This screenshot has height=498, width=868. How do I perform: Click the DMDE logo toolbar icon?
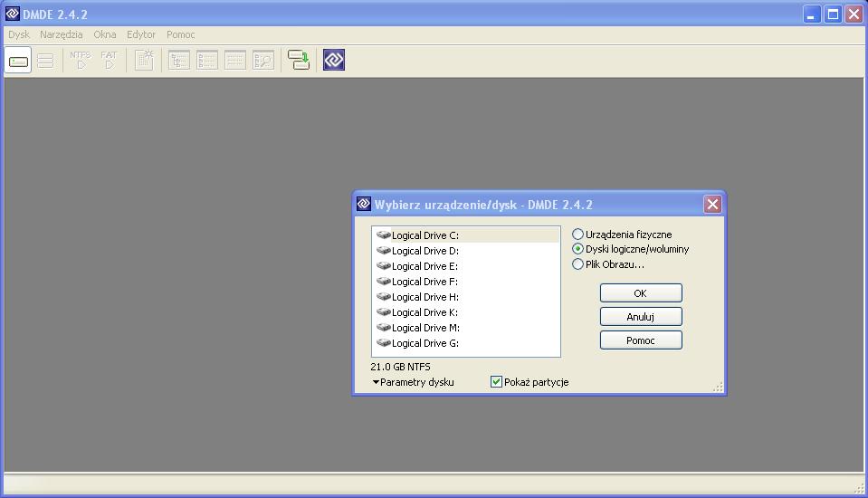pyautogui.click(x=334, y=60)
